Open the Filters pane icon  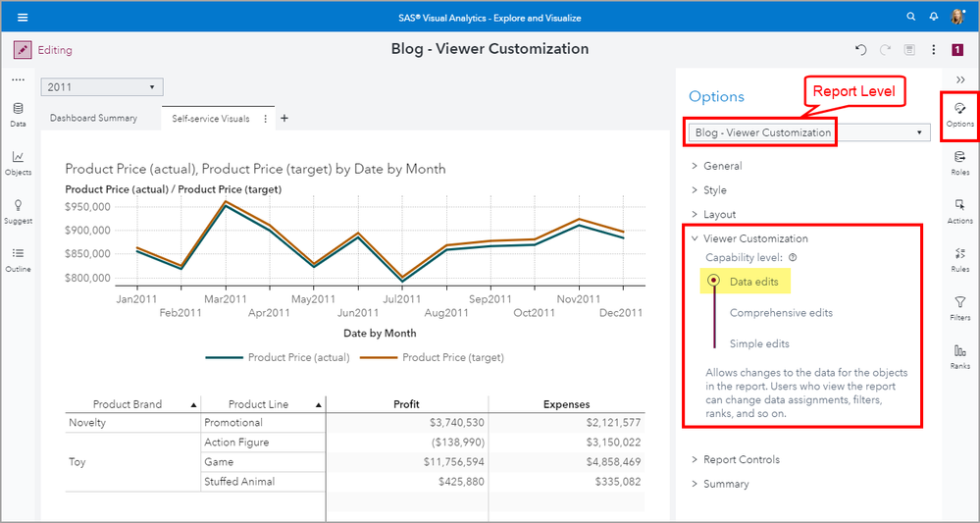click(x=959, y=307)
